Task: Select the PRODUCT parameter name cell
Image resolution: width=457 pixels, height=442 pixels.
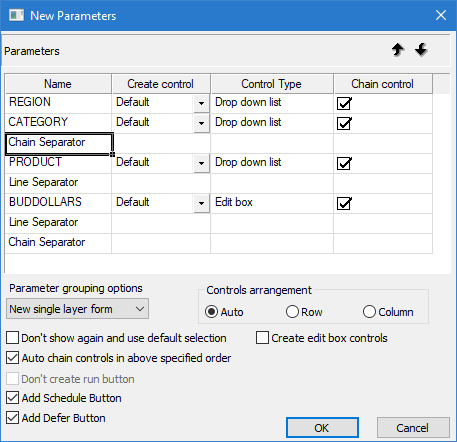Action: 58,163
